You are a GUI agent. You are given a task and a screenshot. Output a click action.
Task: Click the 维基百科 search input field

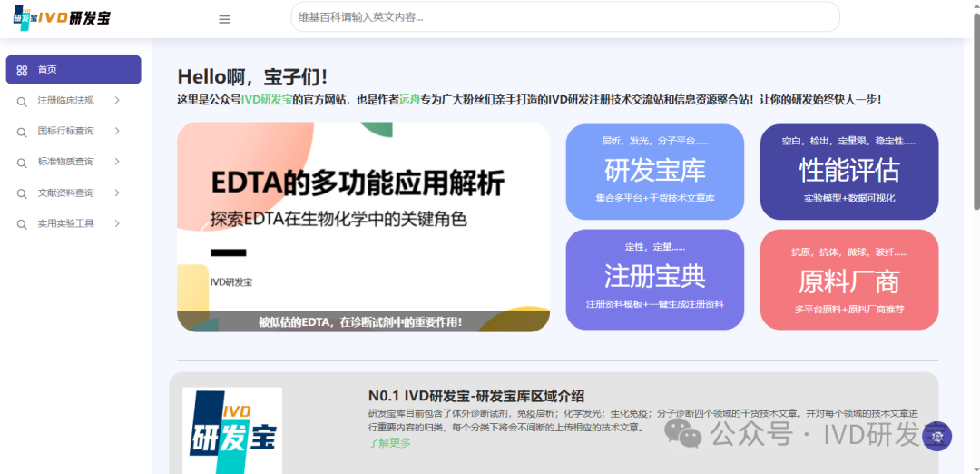[564, 17]
